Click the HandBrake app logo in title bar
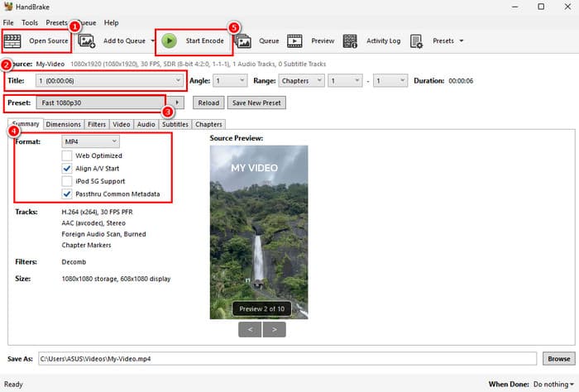This screenshot has height=392, width=579. pos(8,7)
